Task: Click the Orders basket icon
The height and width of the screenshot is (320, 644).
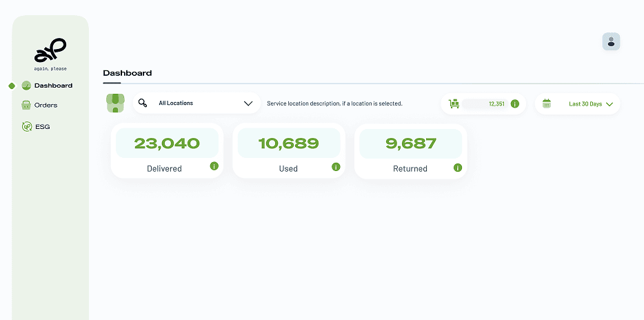Action: [x=26, y=105]
